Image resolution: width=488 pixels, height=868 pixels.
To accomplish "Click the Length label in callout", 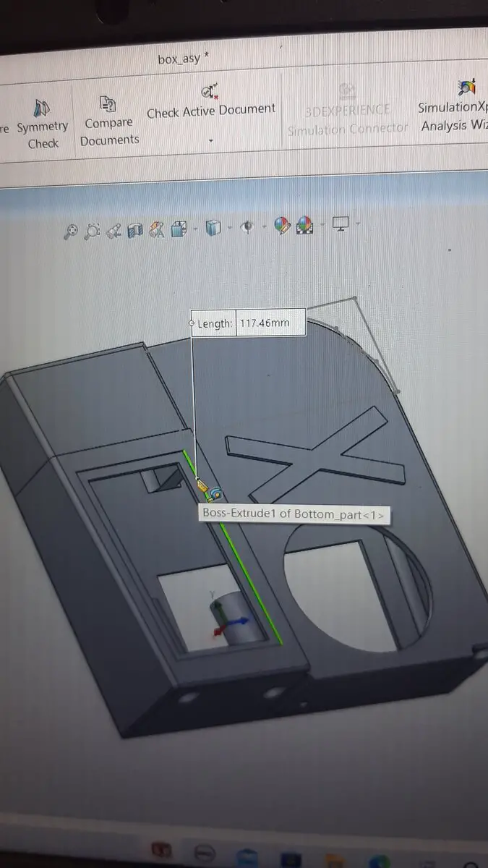I will [x=215, y=324].
